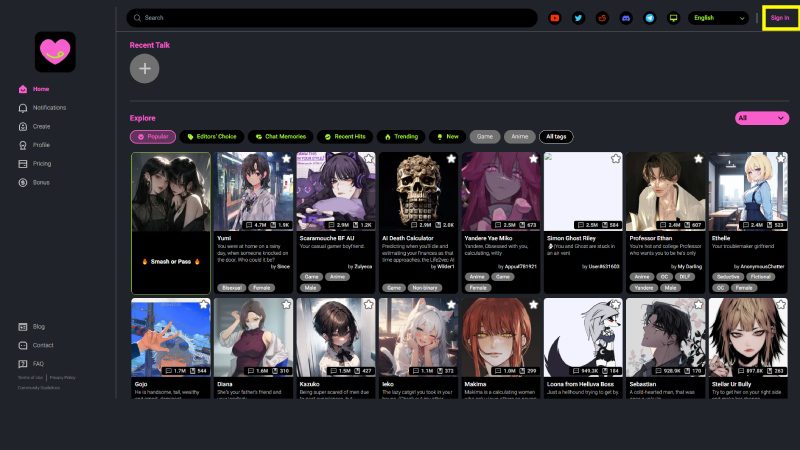The height and width of the screenshot is (450, 800).
Task: Click the Recent Talk heading
Action: click(x=149, y=45)
